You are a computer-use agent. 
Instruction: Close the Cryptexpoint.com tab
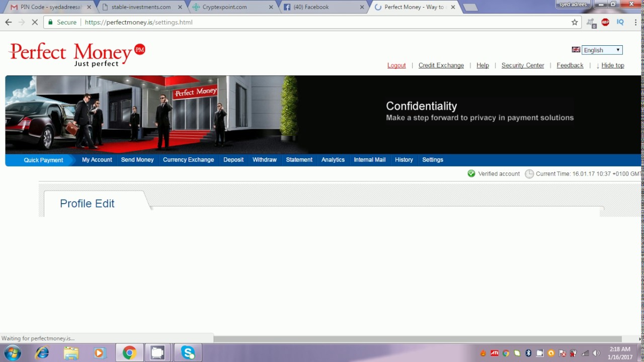271,7
